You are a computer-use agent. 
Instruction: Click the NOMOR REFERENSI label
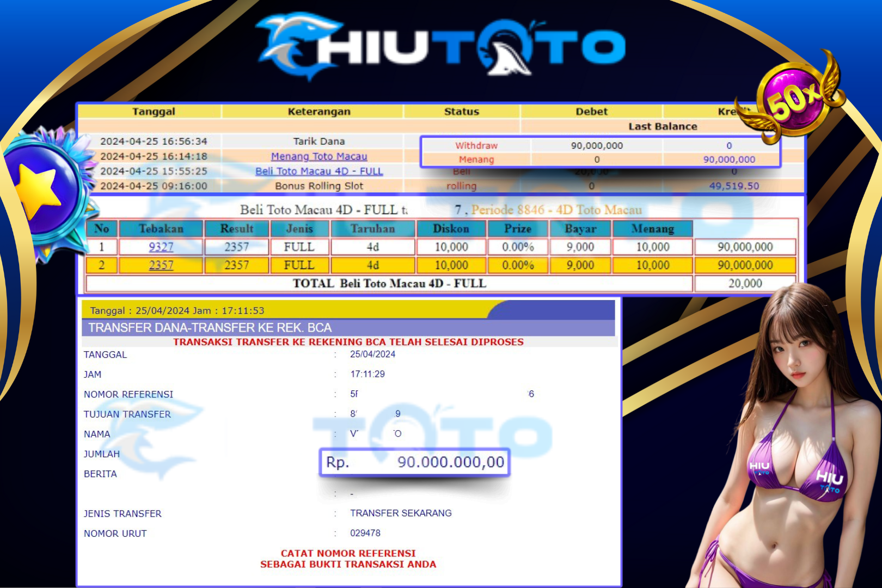pos(128,394)
